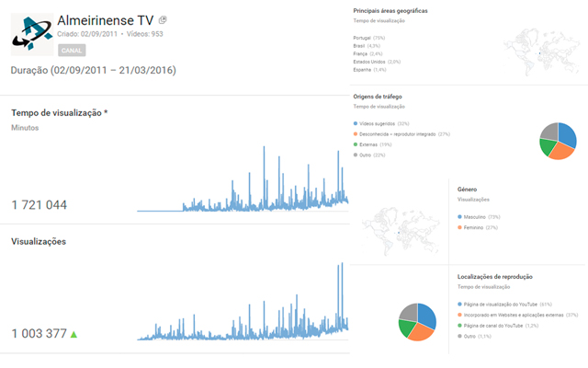Image resolution: width=588 pixels, height=368 pixels.
Task: Click the blue Vídeos sugeridos legend dot
Action: click(356, 123)
